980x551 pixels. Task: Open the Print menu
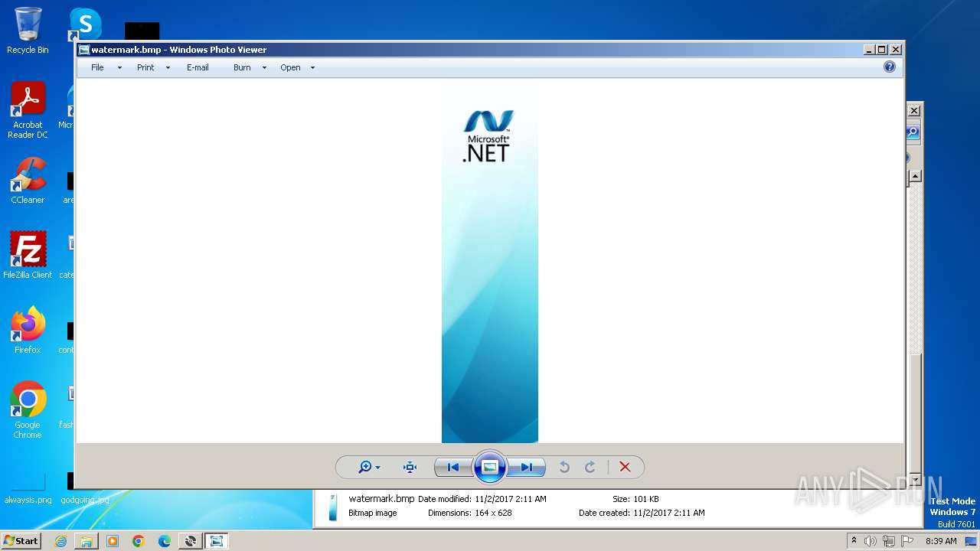coord(145,67)
